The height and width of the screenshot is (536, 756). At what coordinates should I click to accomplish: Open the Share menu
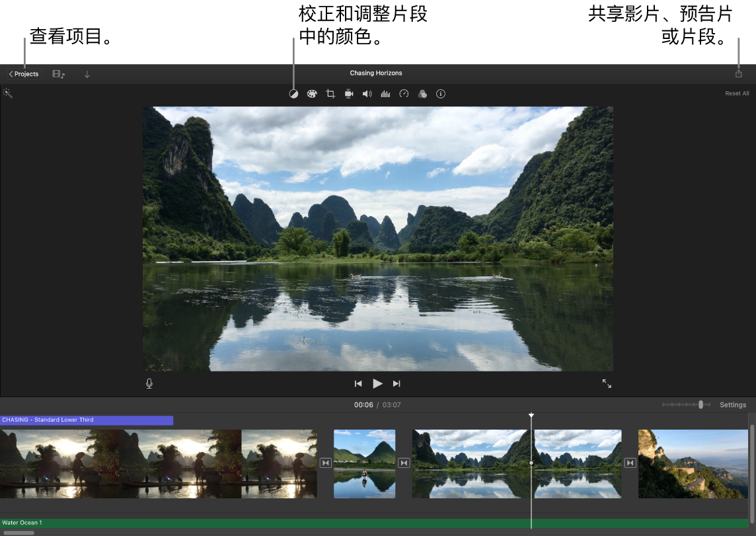pyautogui.click(x=738, y=73)
